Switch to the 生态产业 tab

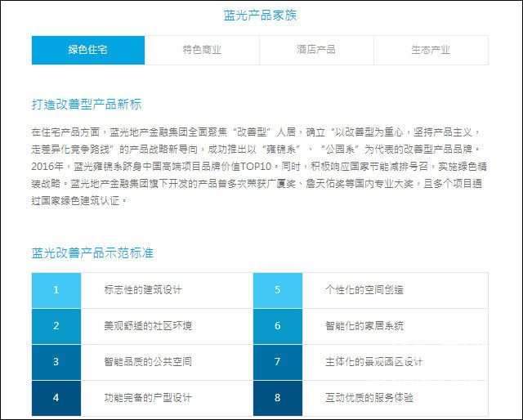(431, 50)
